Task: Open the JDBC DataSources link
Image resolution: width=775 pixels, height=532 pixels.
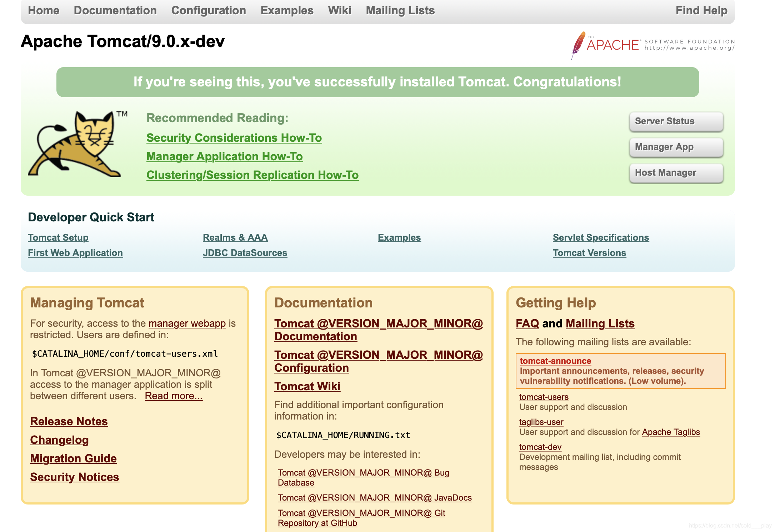Action: click(x=245, y=253)
